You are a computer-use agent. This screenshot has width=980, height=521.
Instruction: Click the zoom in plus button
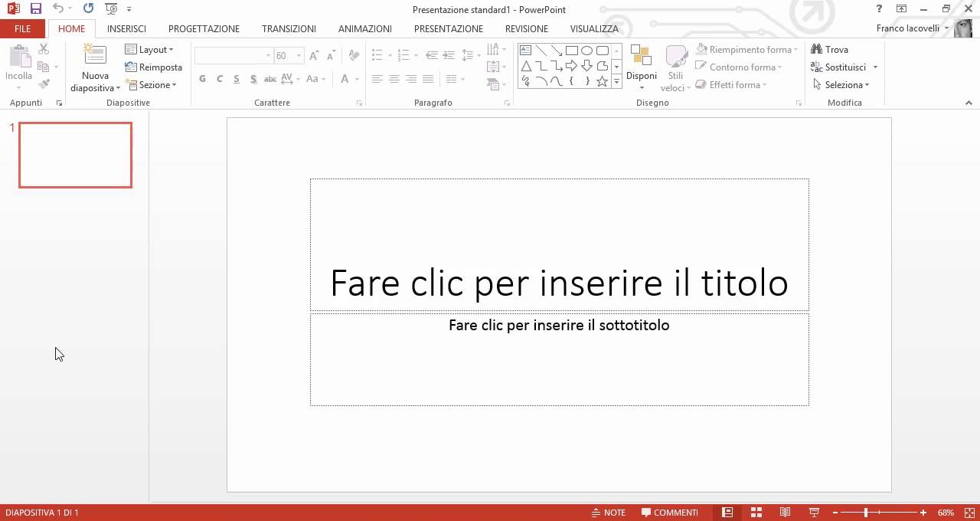pos(923,513)
